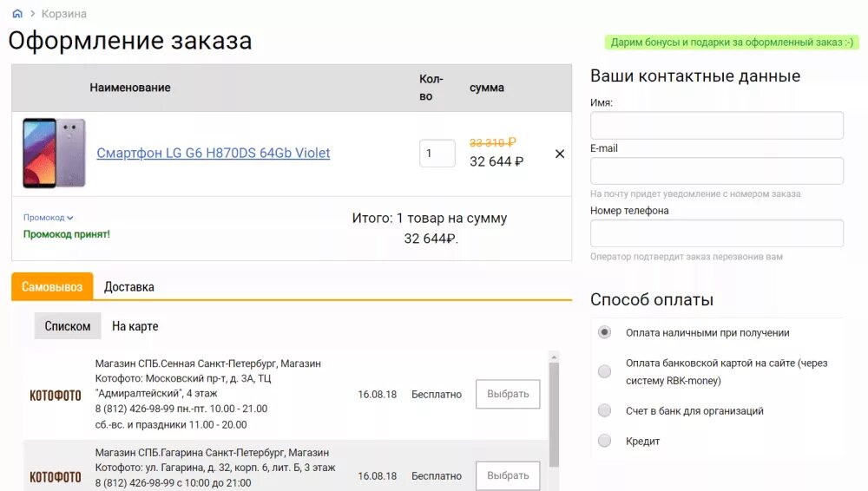Show pickup points На карте
Screen dimensions: 868x491
point(135,326)
